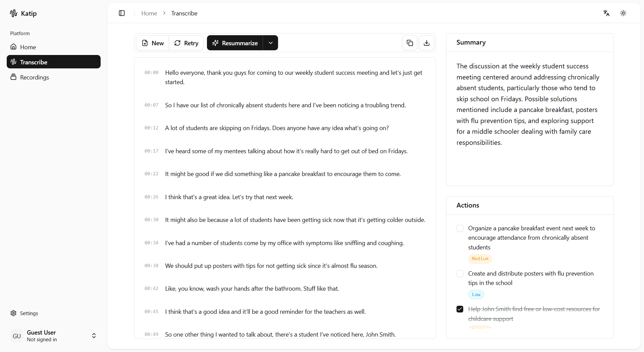Switch theme with the sun icon
The image size is (644, 352).
point(623,13)
